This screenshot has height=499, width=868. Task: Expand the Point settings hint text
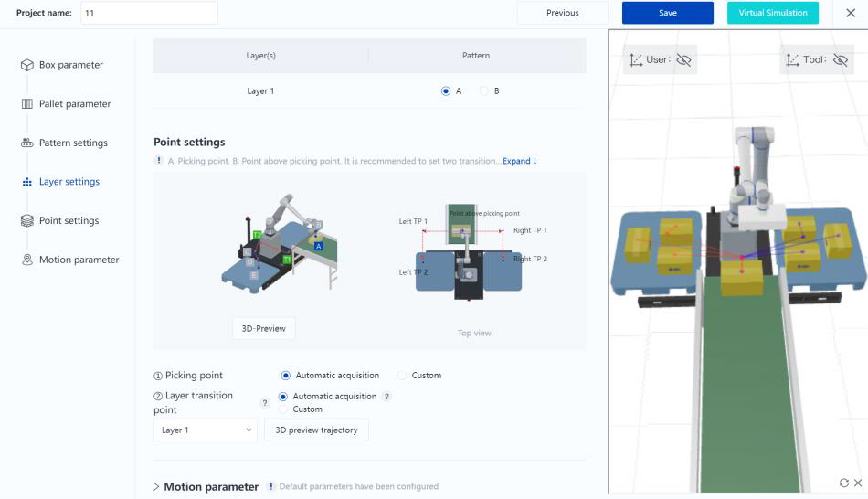tap(519, 161)
